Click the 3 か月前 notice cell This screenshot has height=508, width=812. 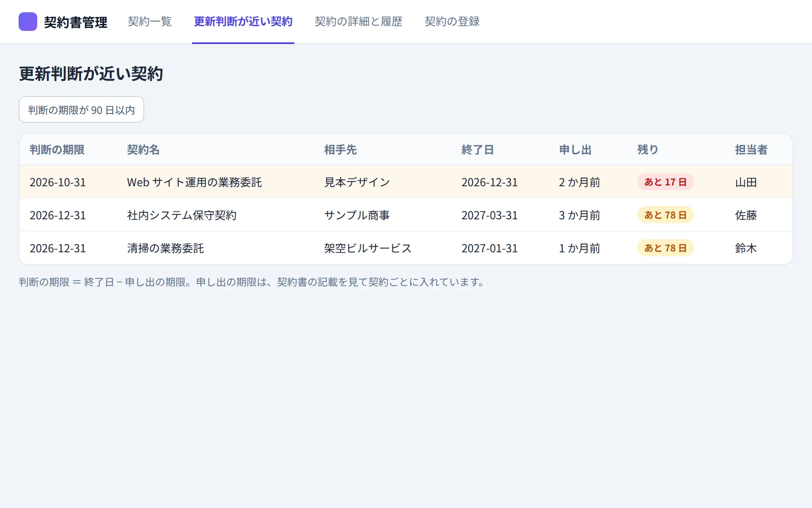[579, 215]
